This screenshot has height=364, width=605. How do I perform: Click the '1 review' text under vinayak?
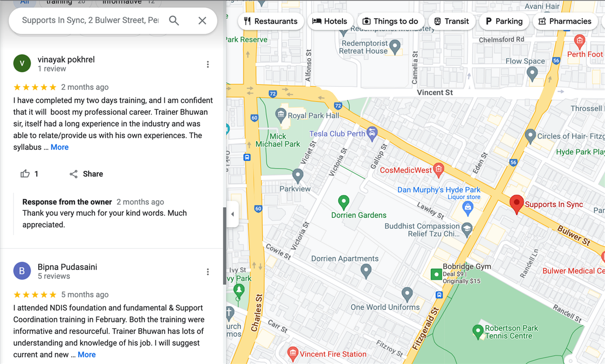coord(52,69)
